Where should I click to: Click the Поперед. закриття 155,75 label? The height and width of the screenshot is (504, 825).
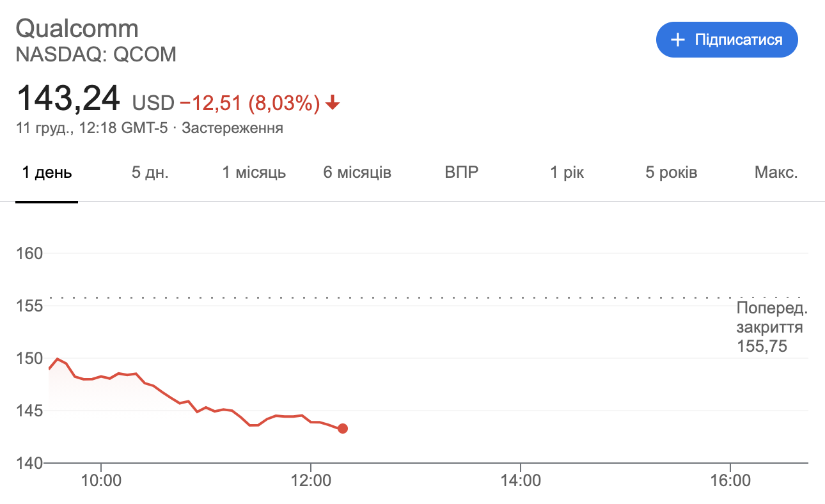point(771,327)
